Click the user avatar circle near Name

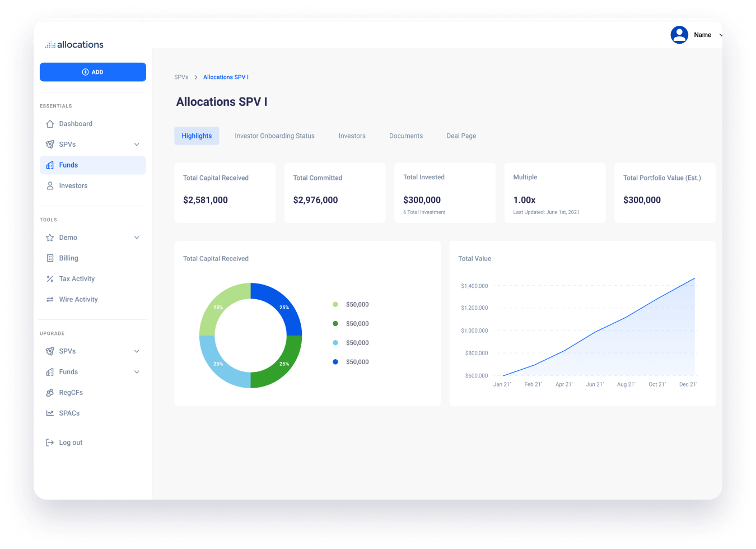[679, 34]
